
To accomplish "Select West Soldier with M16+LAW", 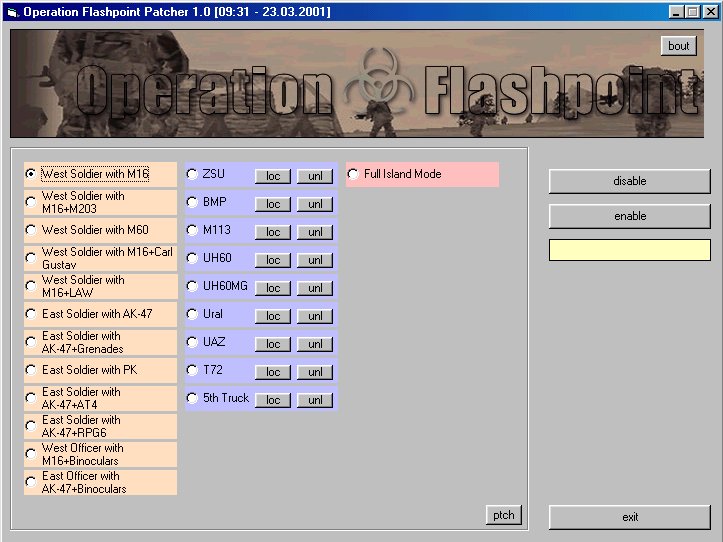I will click(x=100, y=286).
